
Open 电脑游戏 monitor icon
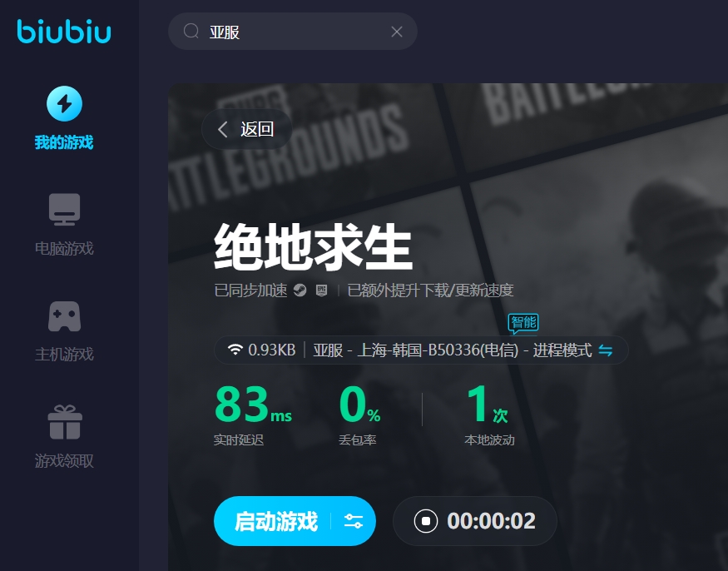point(65,210)
